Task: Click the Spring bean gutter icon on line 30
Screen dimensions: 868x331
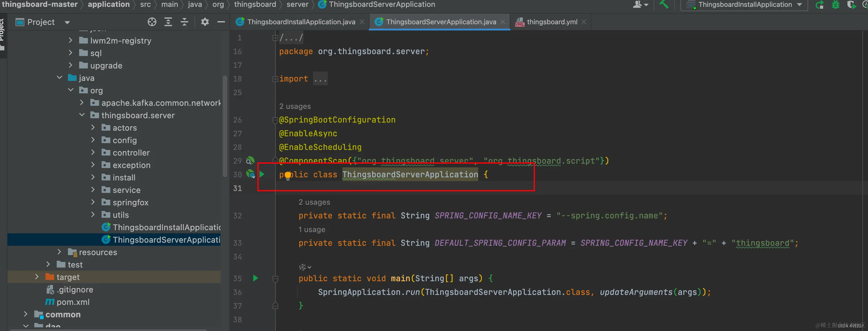Action: [251, 174]
